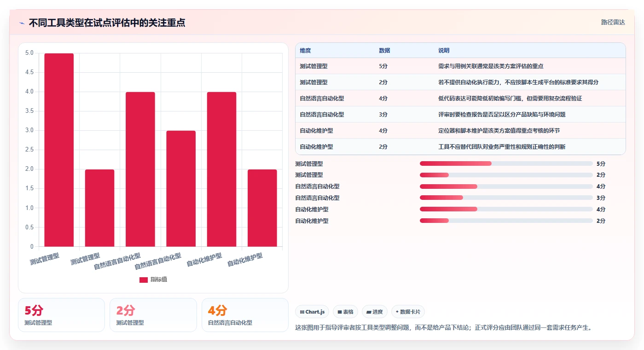The width and height of the screenshot is (644, 350).
Task: Click the 3分 value in the table
Action: coord(383,115)
